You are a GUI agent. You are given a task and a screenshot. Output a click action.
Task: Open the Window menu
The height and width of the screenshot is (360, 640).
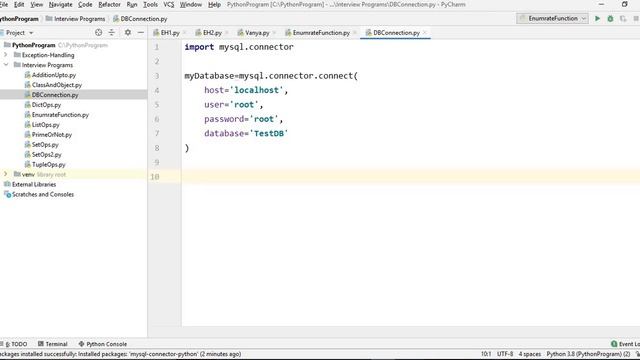(191, 4)
